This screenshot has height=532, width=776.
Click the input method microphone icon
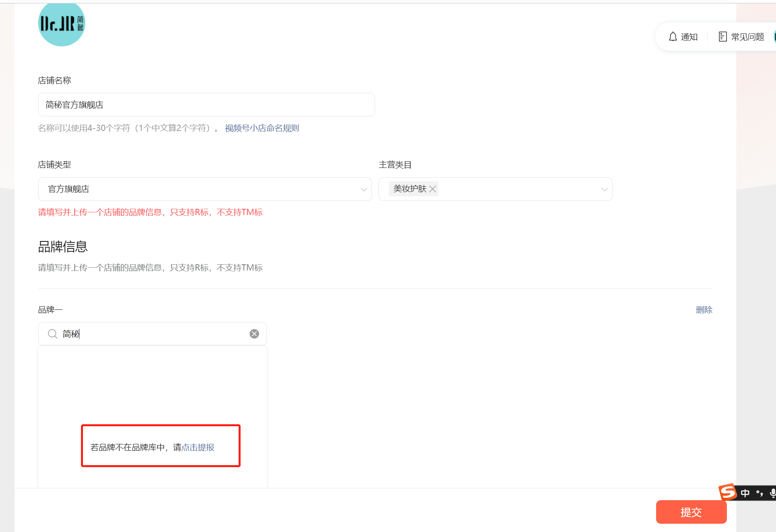coord(772,493)
